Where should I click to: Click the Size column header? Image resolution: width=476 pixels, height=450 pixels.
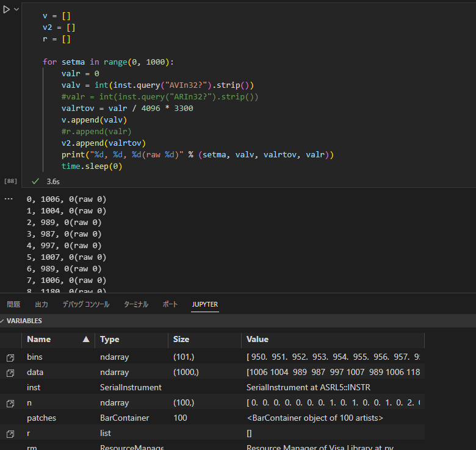pos(181,339)
